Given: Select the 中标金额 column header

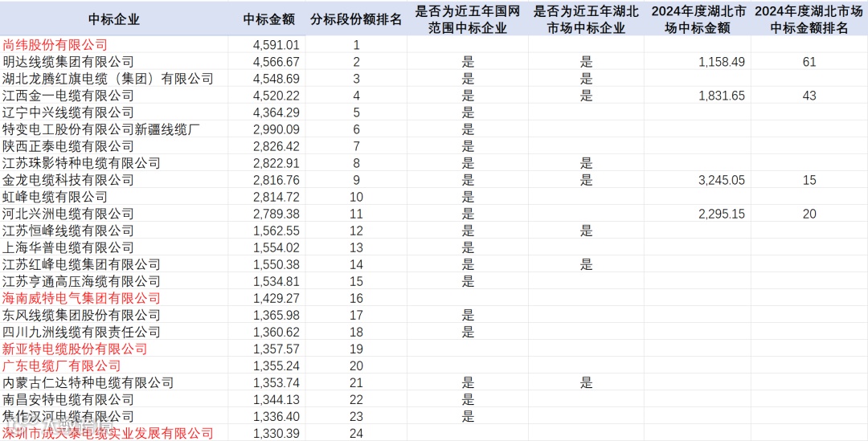Looking at the screenshot, I should [269, 19].
